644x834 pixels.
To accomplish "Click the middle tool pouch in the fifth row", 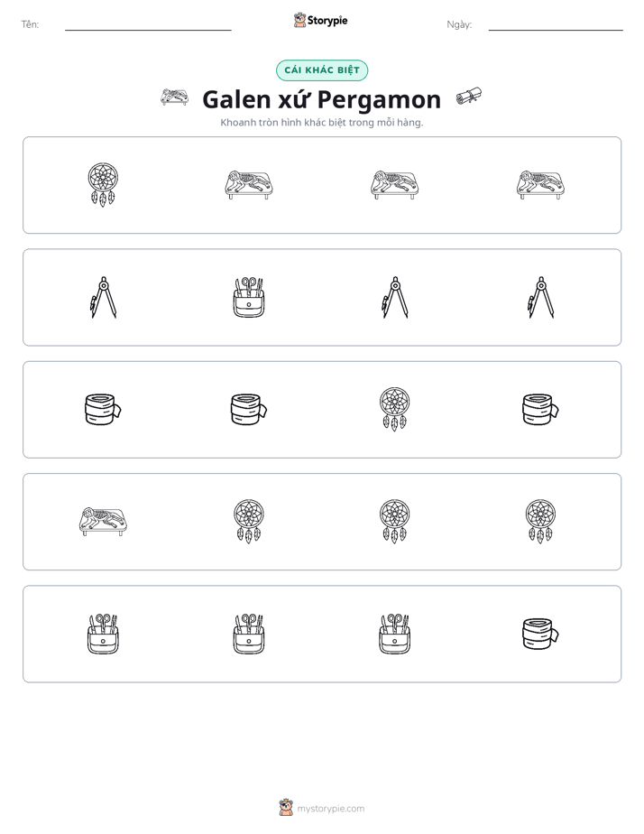I will pos(249,634).
